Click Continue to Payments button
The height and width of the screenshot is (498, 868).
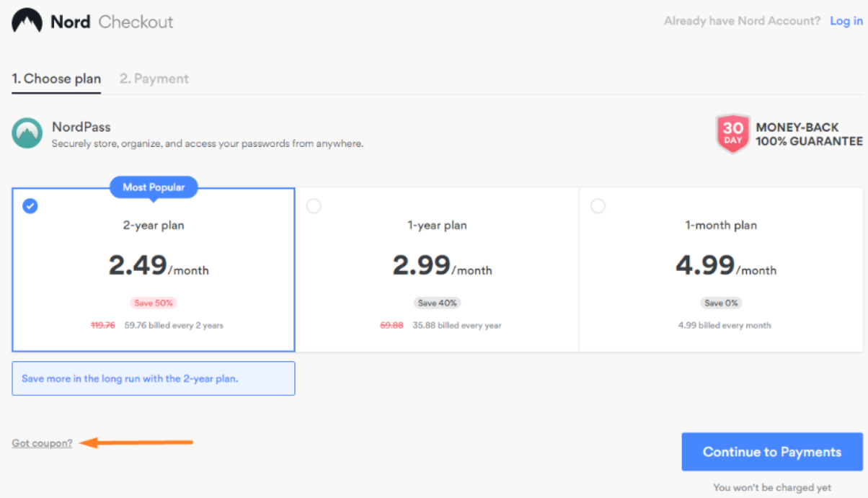pos(772,452)
